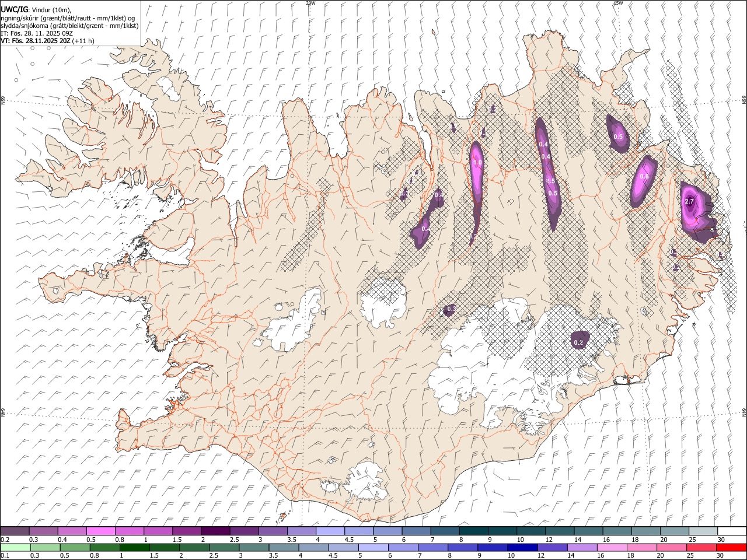Select lower legend swatch between 14 and 16
This screenshot has width=747, height=560.
pyautogui.click(x=582, y=548)
